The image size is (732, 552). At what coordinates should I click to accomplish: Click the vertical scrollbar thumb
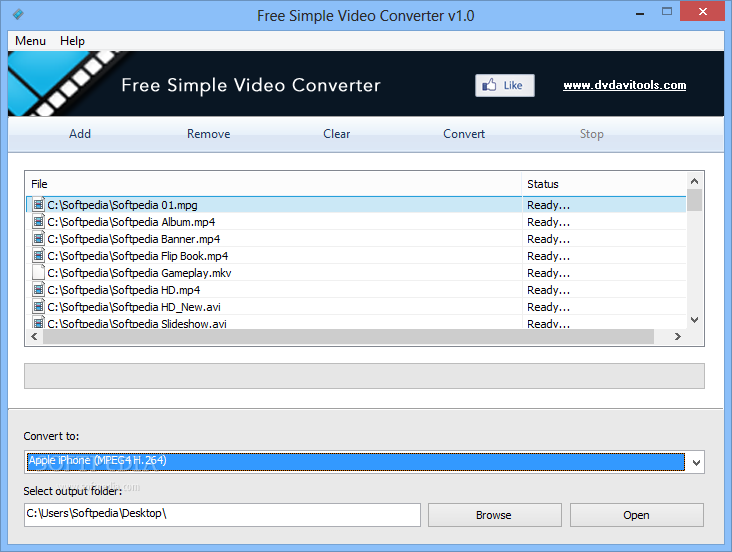click(x=695, y=200)
